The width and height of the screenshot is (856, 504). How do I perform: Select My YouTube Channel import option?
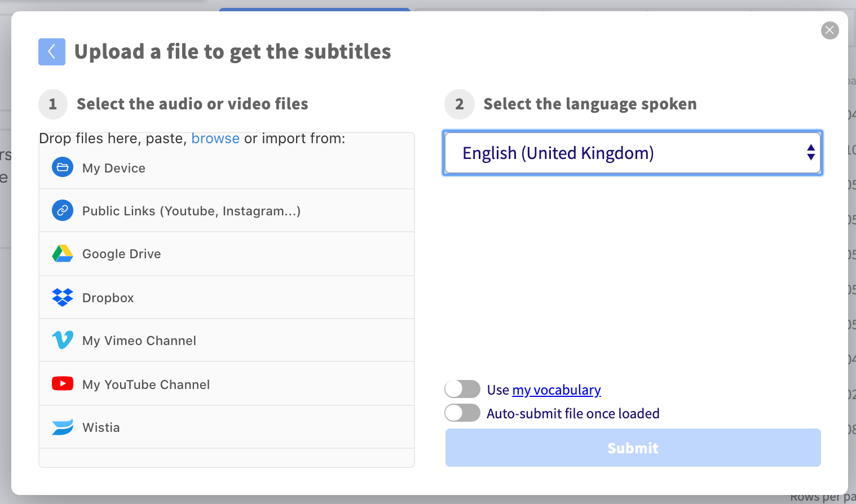coord(146,384)
